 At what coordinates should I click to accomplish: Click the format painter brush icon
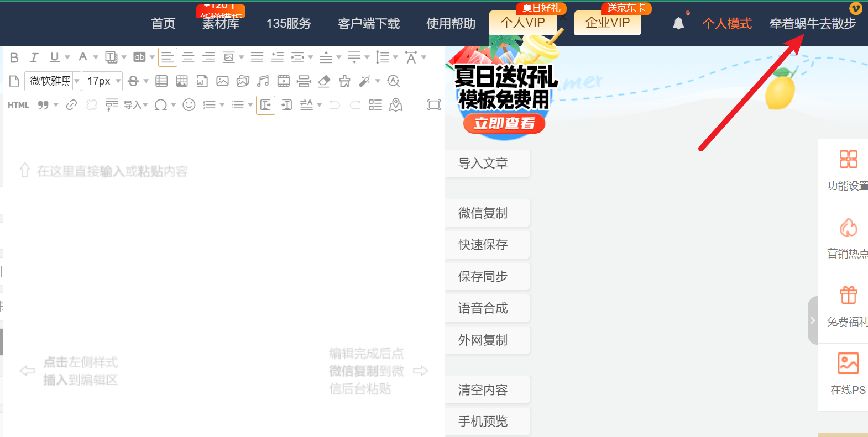[x=344, y=81]
